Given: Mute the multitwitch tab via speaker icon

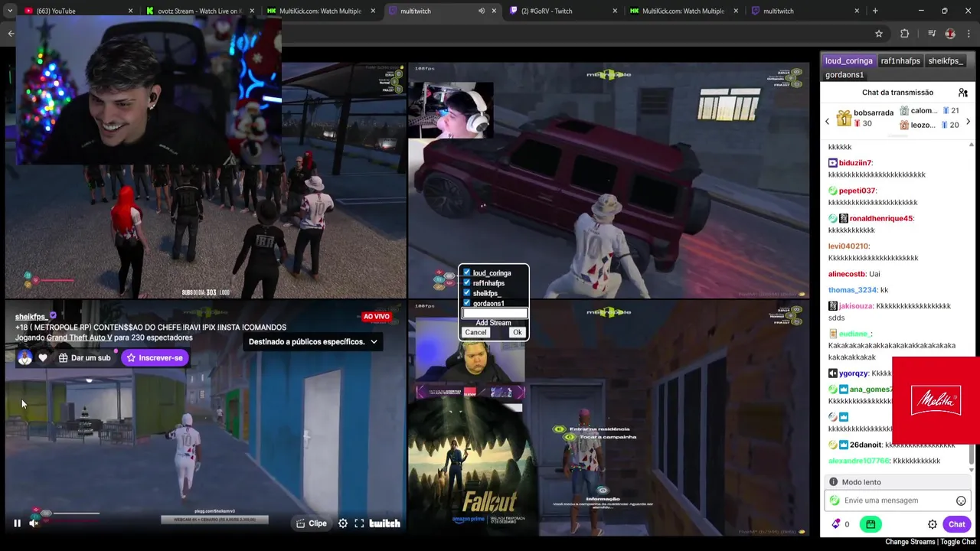Looking at the screenshot, I should click(482, 11).
